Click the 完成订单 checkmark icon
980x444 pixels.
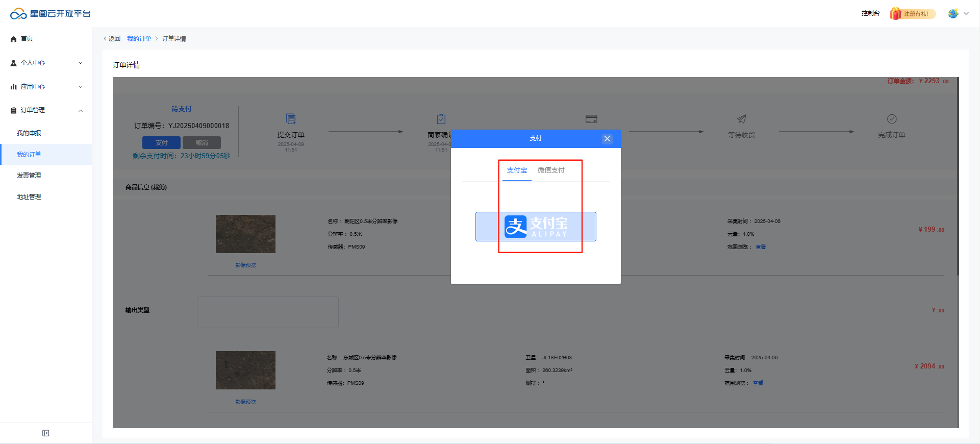tap(892, 119)
